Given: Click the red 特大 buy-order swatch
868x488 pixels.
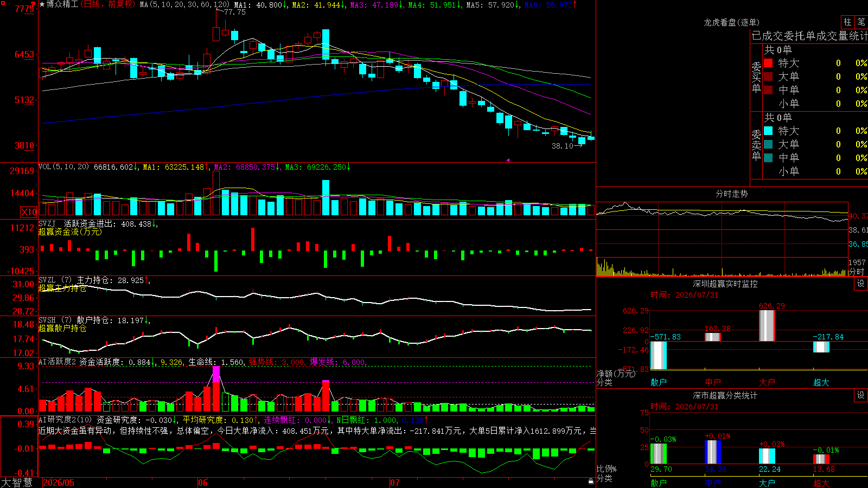Looking at the screenshot, I should (768, 63).
